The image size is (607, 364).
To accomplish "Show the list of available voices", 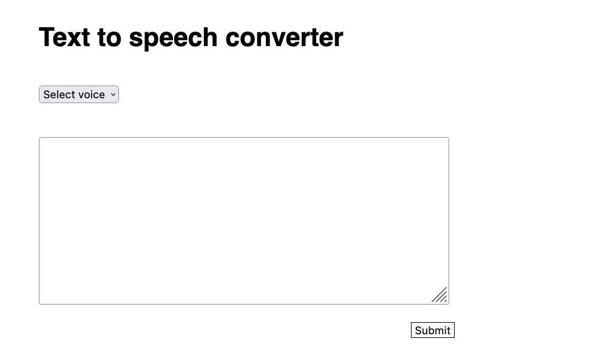I will (79, 95).
